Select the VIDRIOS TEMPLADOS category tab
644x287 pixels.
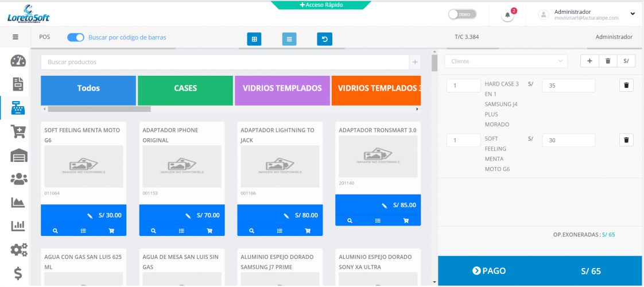[x=282, y=88]
